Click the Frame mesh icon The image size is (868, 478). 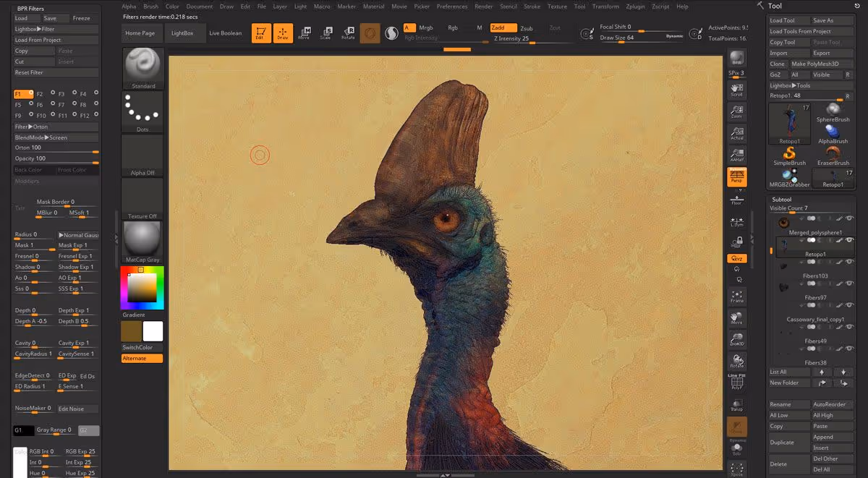[x=736, y=296]
